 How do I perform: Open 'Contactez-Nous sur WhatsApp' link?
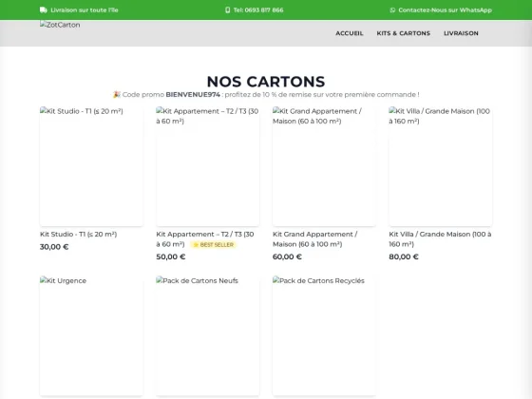coord(446,10)
